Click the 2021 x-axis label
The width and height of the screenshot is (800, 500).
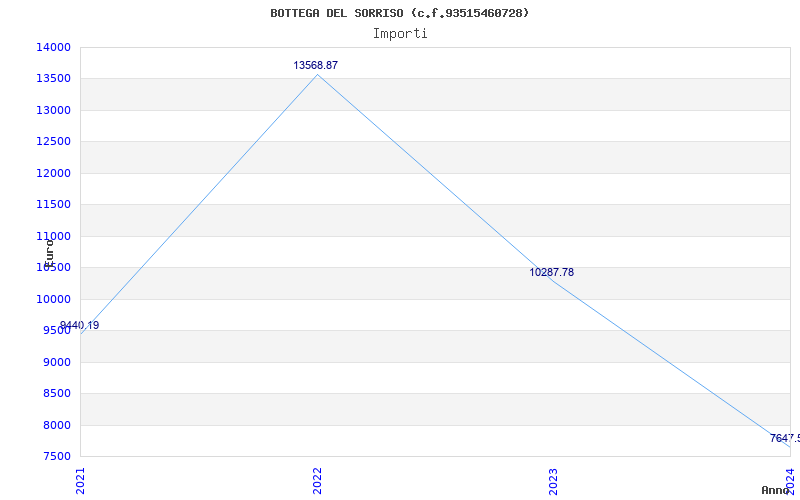pyautogui.click(x=80, y=481)
